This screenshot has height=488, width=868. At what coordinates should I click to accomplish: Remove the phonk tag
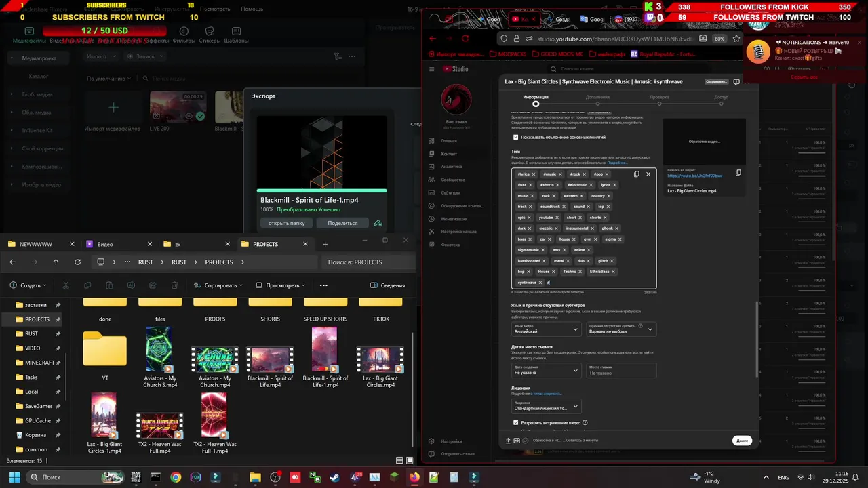click(617, 228)
